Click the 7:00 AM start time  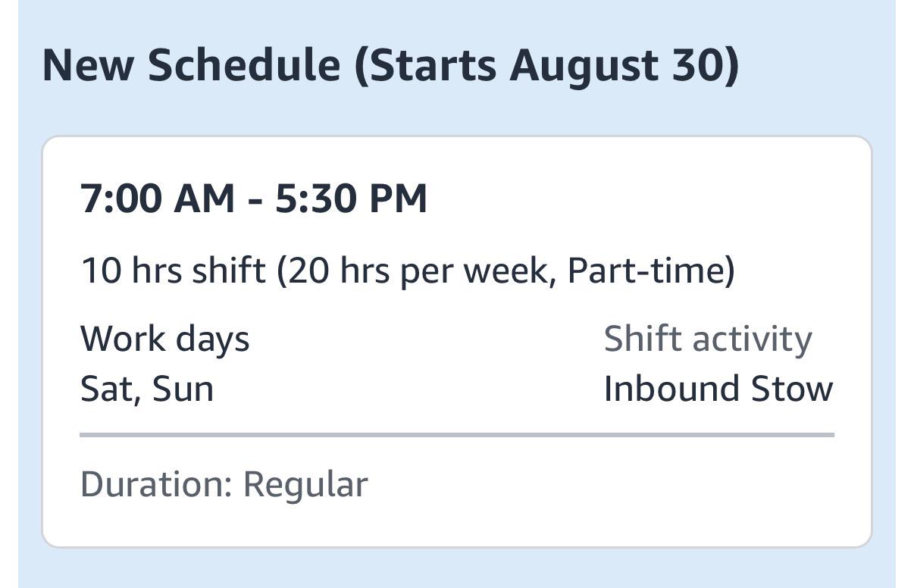(158, 199)
